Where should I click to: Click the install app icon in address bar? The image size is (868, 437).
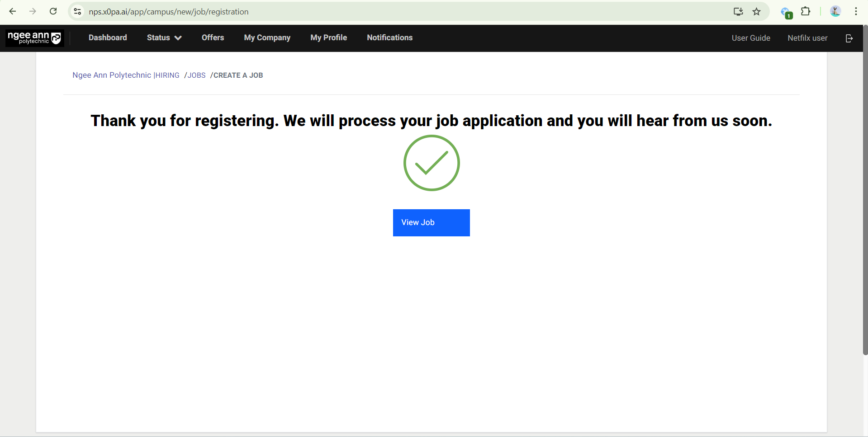(738, 11)
